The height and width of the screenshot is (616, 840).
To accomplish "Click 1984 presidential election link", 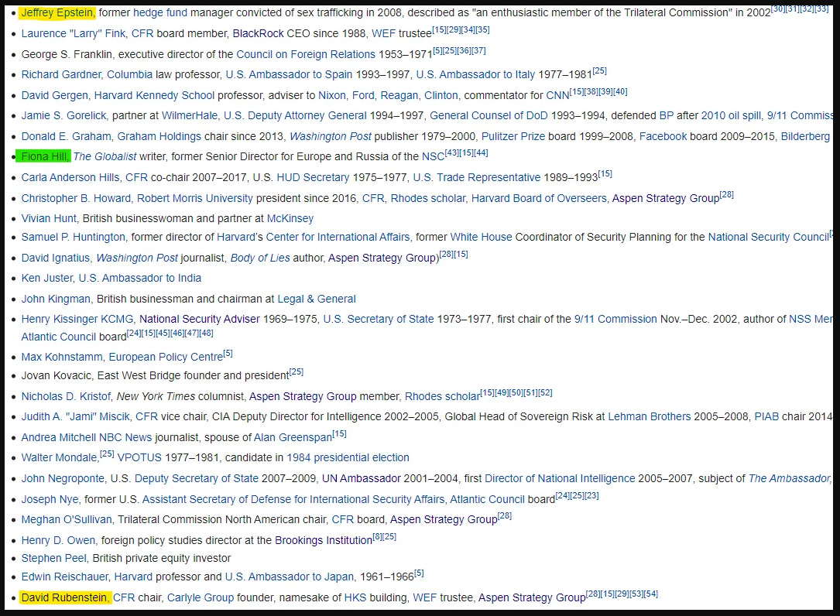I will 348,458.
